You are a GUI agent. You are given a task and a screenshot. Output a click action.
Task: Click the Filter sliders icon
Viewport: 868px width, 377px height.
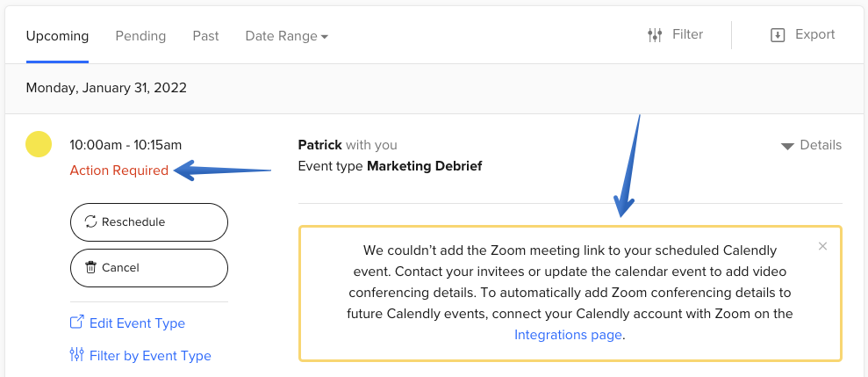click(655, 35)
